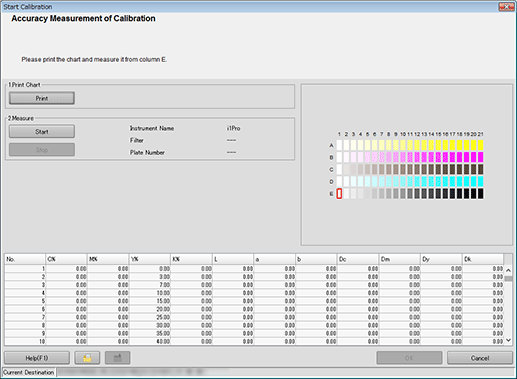The image size is (517, 379).
Task: Click the yellow open-folder load icon button
Action: (87, 358)
